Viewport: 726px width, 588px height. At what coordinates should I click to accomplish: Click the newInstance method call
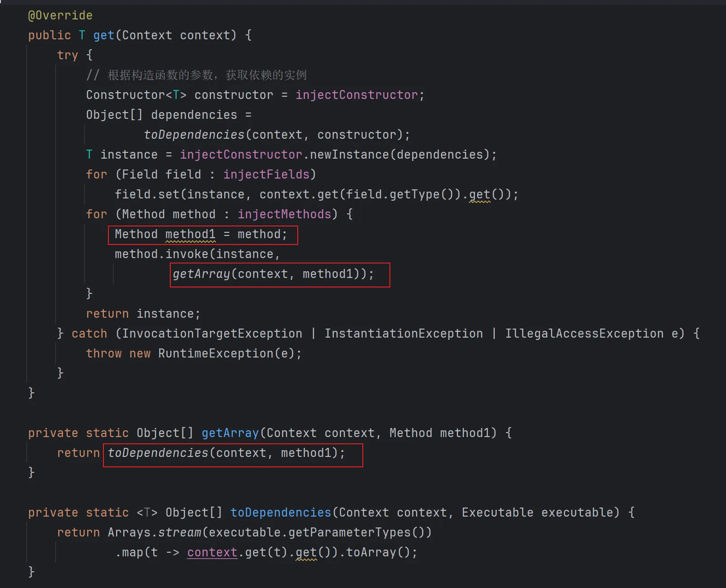click(349, 155)
